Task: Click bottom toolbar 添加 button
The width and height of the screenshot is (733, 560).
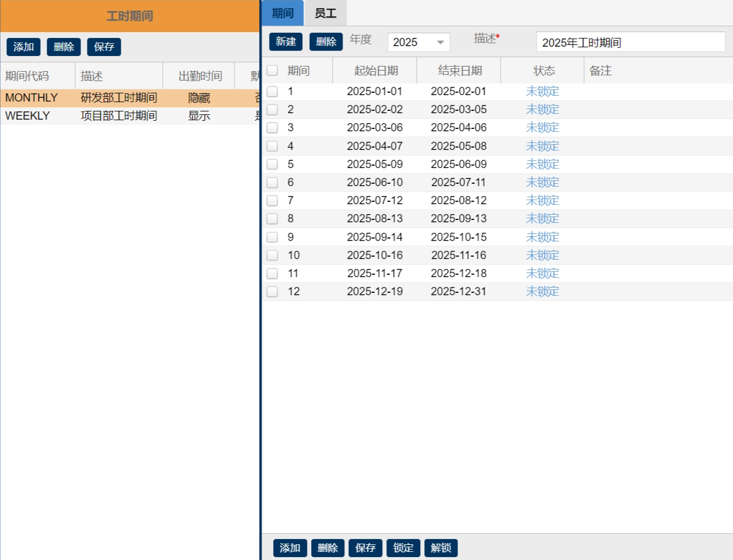Action: [x=289, y=548]
